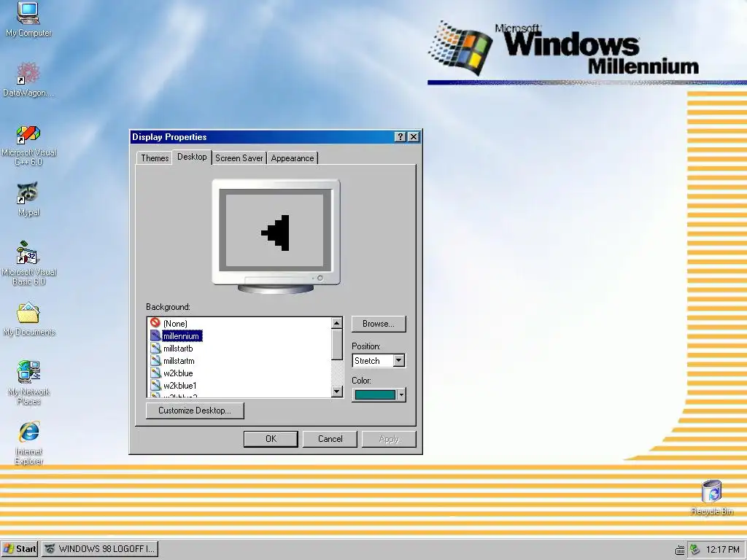This screenshot has width=747, height=560.
Task: Click the dialog's question mark help button
Action: pos(400,137)
